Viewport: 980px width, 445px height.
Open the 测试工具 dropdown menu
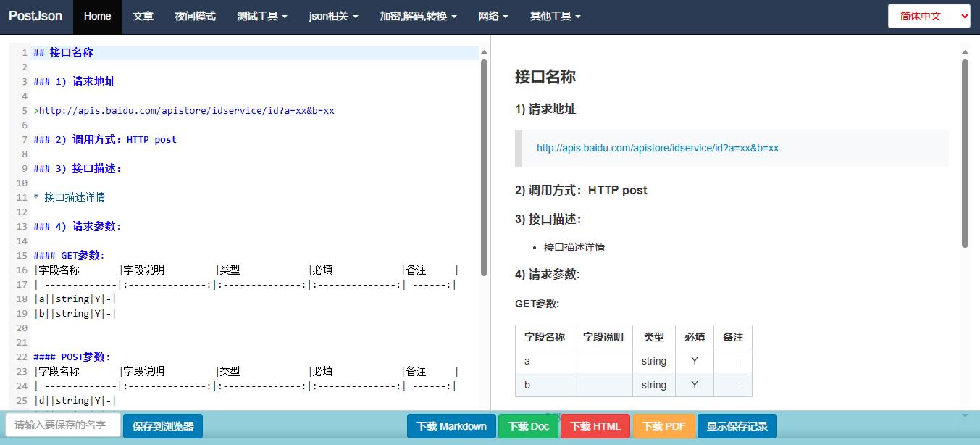point(262,15)
